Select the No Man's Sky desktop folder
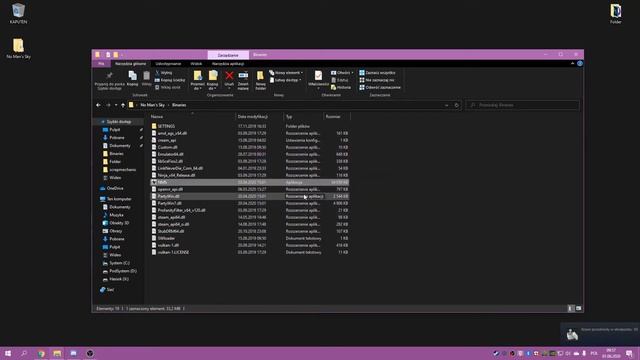The height and width of the screenshot is (360, 640). pos(18,48)
